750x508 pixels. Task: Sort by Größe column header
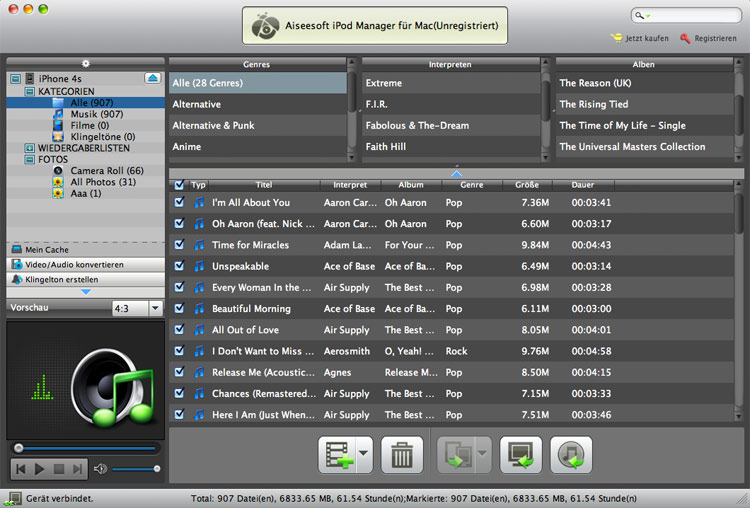click(527, 185)
